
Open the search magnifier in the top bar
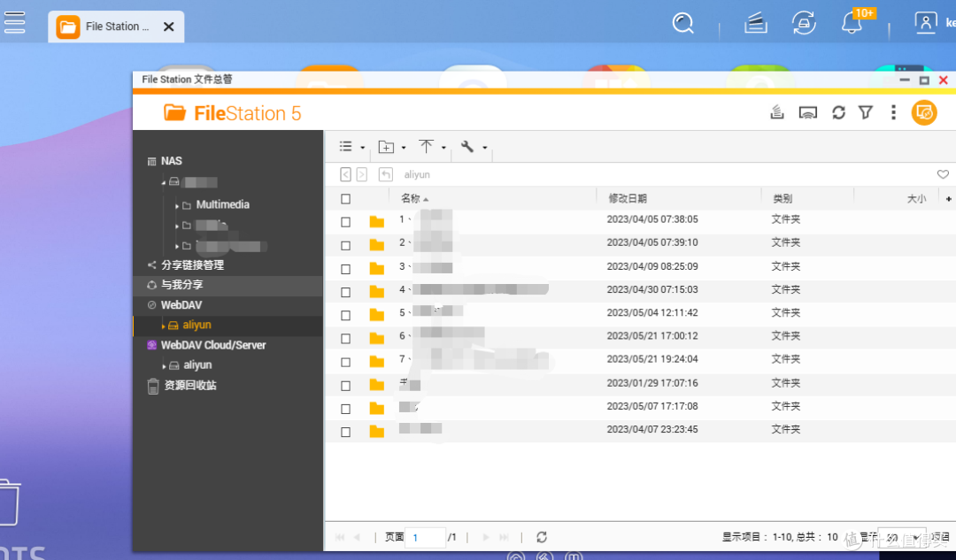683,23
